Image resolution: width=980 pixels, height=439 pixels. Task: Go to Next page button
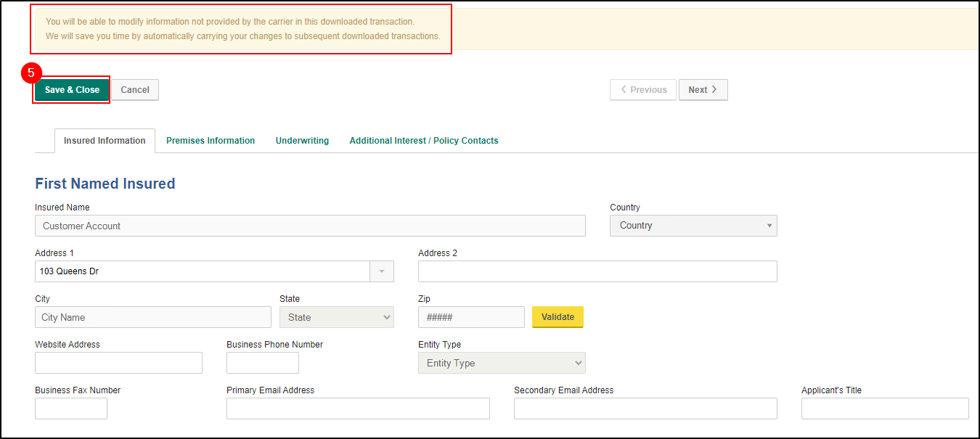pos(703,90)
